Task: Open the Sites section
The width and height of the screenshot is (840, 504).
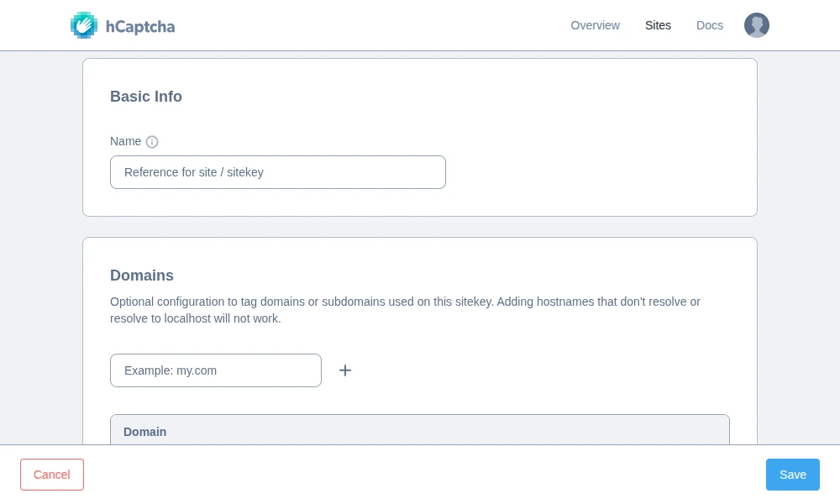Action: point(658,25)
